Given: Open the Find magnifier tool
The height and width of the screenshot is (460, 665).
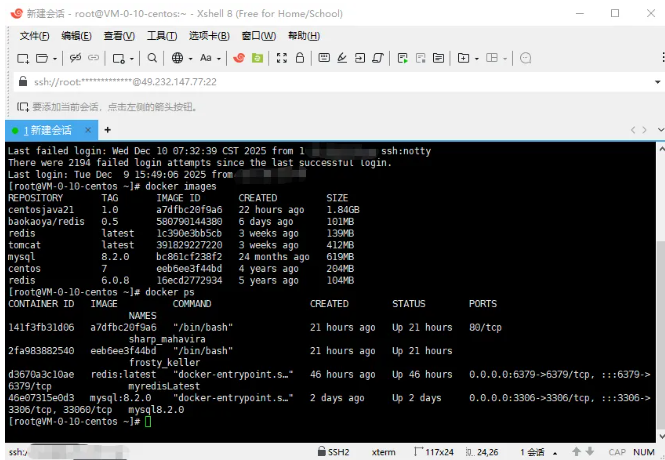Looking at the screenshot, I should pos(150,58).
